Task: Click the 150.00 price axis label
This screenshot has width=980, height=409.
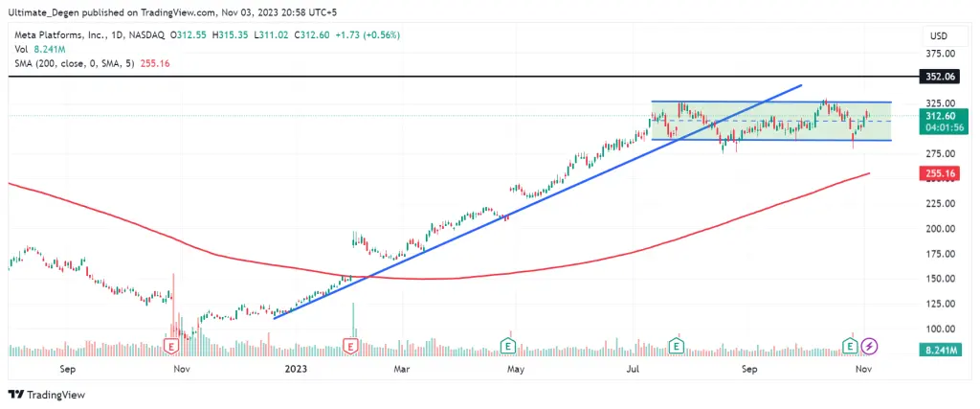Action: pos(940,279)
